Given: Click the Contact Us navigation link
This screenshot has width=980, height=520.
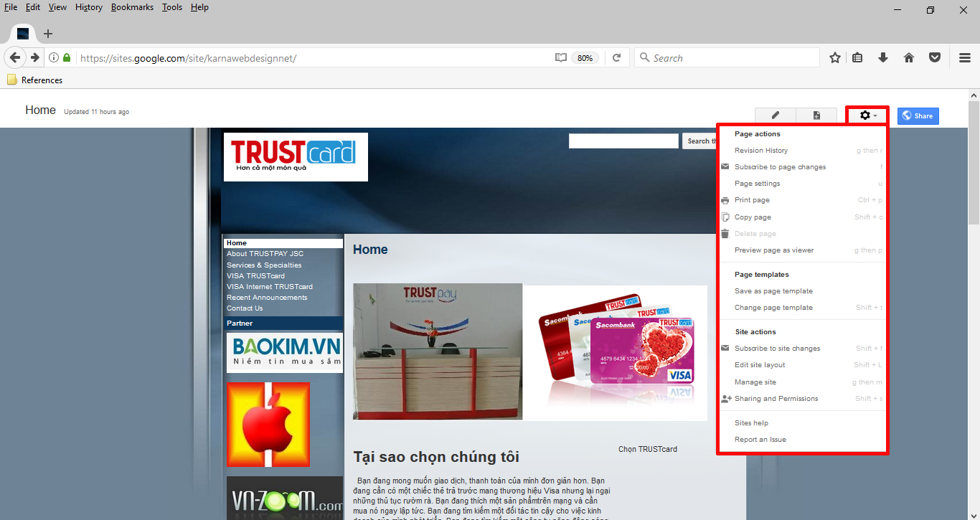Looking at the screenshot, I should (245, 308).
